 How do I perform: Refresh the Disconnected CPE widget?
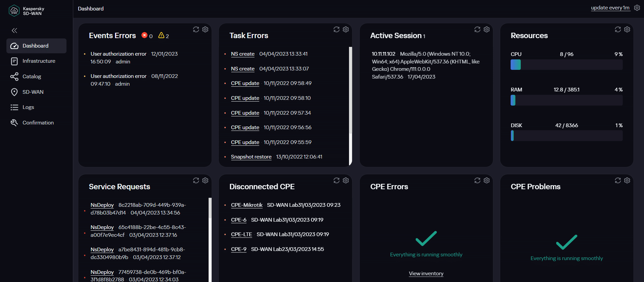337,180
